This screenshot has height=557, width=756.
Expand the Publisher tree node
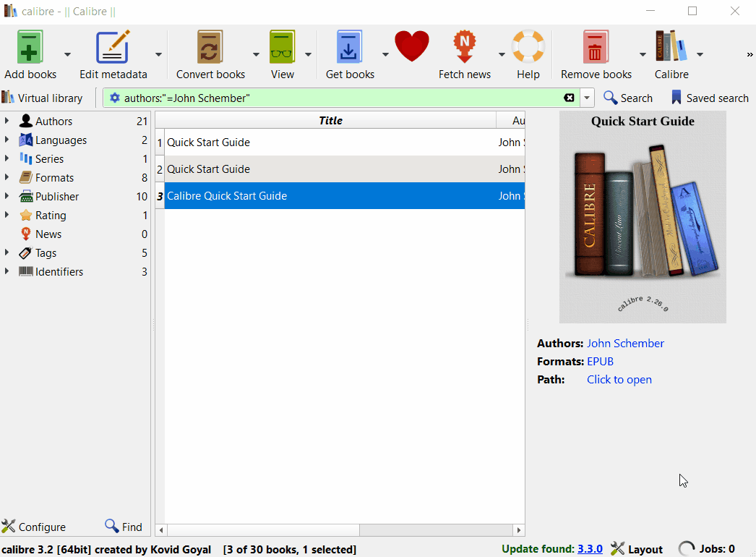[x=7, y=196]
